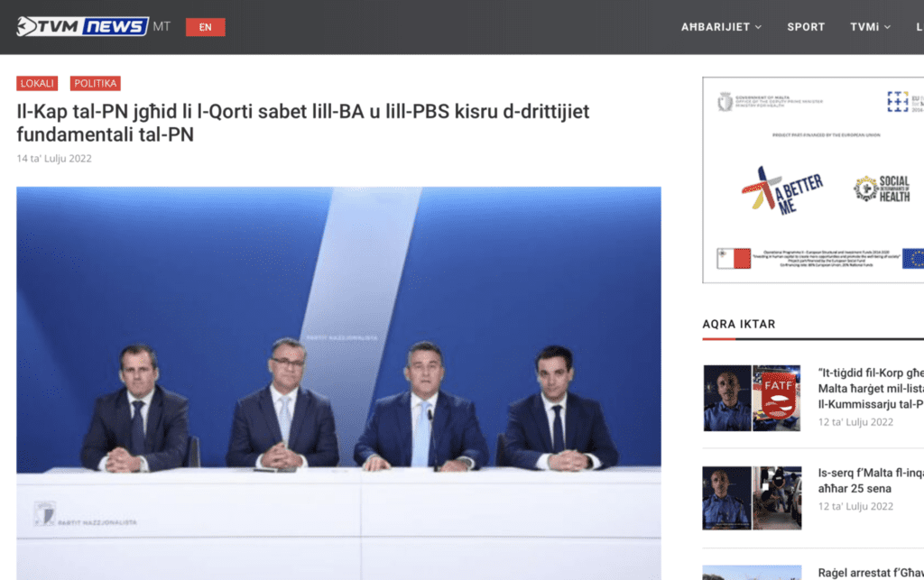Open the 'It-tiġdid fil-Korp' article link
The height and width of the screenshot is (580, 924).
[x=871, y=388]
